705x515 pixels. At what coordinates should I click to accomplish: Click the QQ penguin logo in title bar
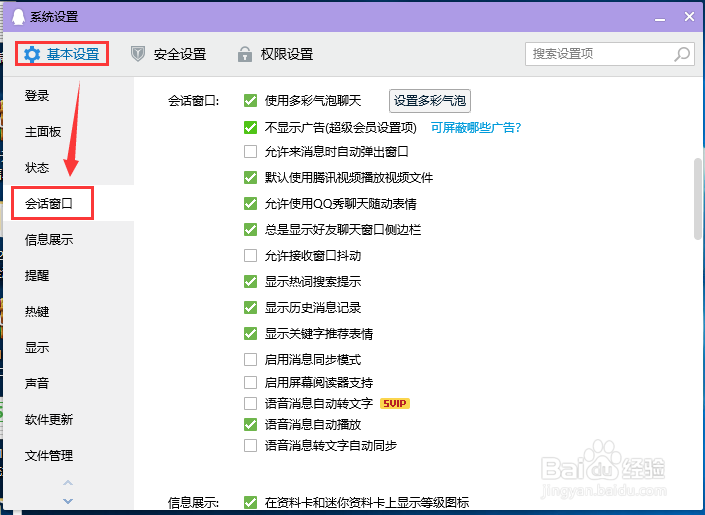pyautogui.click(x=18, y=17)
